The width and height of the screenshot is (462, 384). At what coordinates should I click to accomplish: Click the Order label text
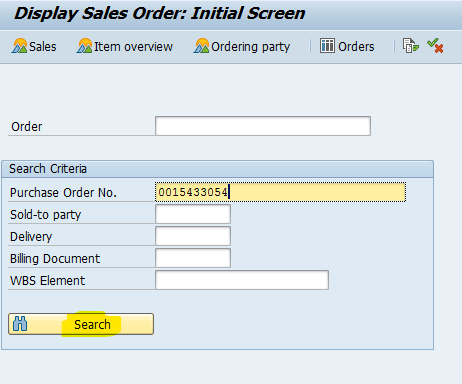coord(27,127)
